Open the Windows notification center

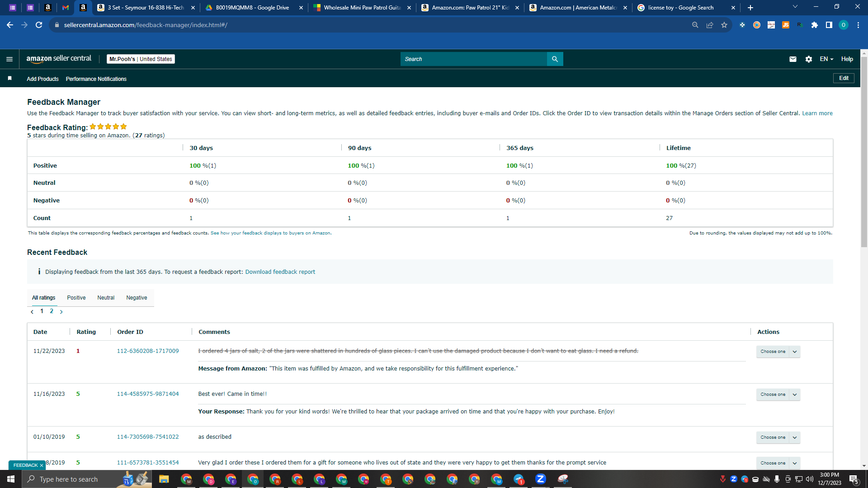click(854, 479)
